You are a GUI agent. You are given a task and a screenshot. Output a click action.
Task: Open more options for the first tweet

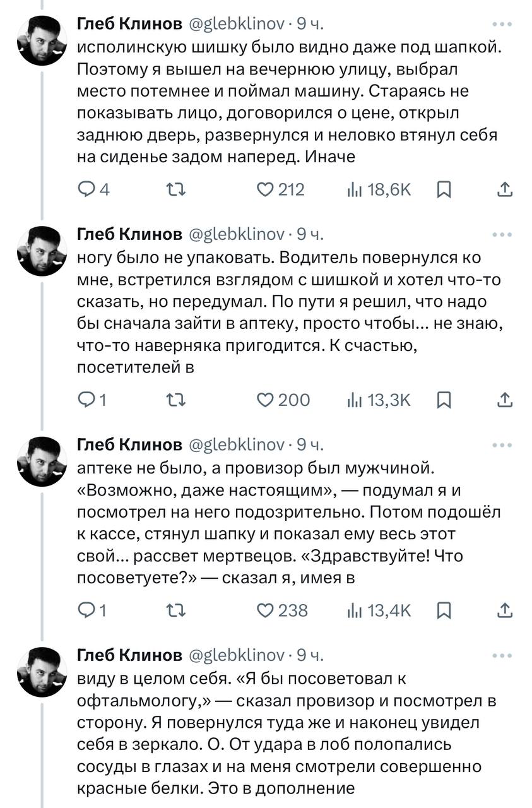coord(502,25)
